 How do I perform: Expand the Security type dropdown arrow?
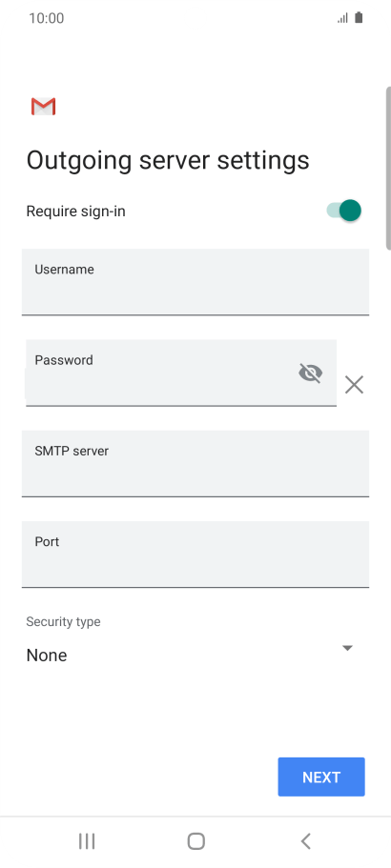[x=347, y=648]
